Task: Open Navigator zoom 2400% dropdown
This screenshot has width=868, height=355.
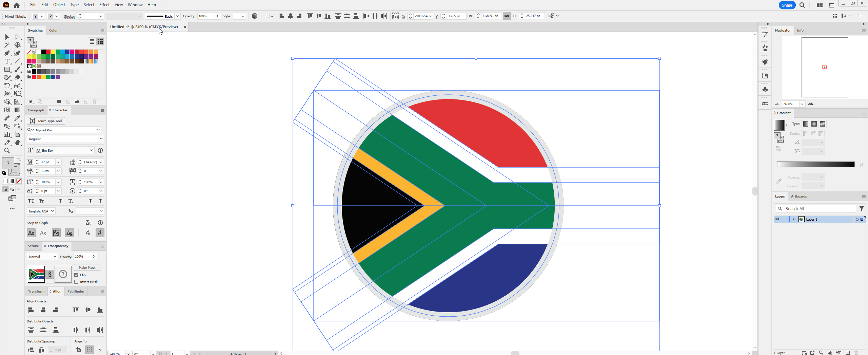Action: [x=802, y=104]
